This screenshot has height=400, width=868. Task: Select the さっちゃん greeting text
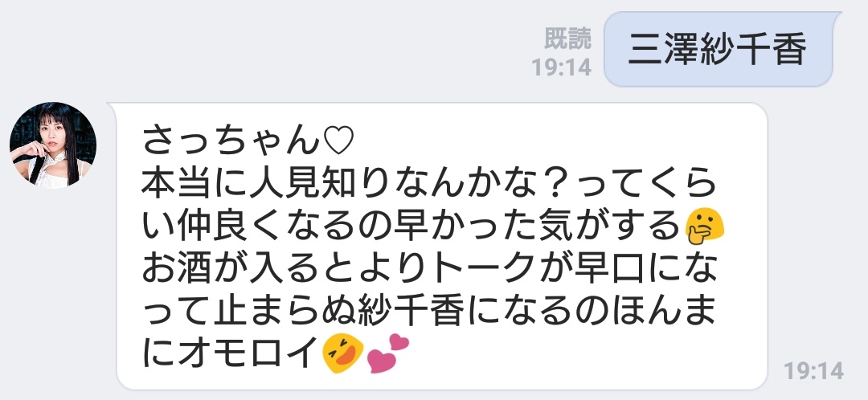coord(231,141)
